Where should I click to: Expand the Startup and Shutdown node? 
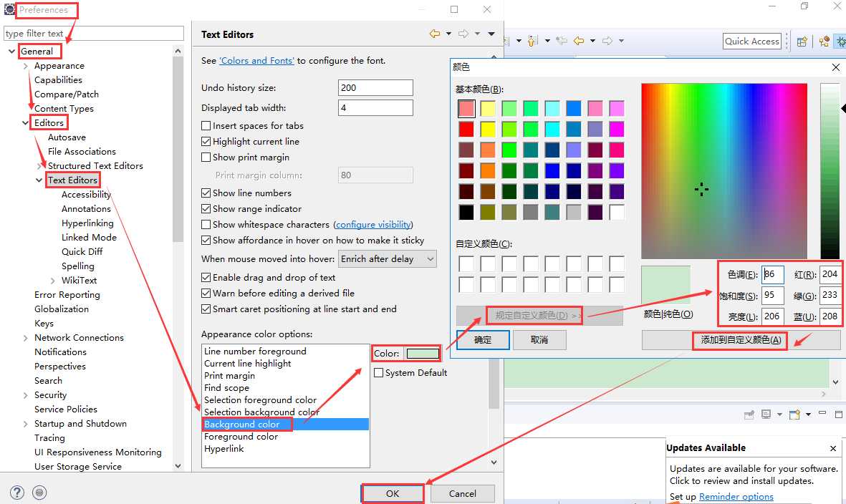(25, 424)
